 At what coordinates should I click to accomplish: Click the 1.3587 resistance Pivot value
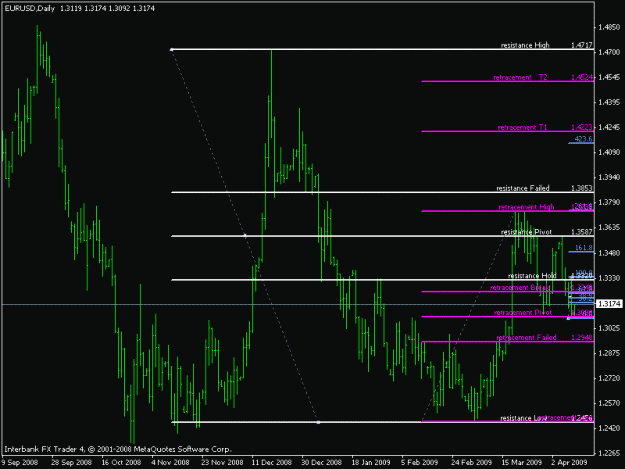point(582,232)
